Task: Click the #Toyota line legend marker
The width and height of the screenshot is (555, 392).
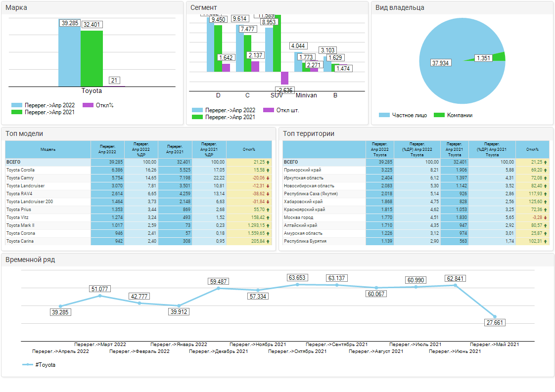Action: (28, 365)
